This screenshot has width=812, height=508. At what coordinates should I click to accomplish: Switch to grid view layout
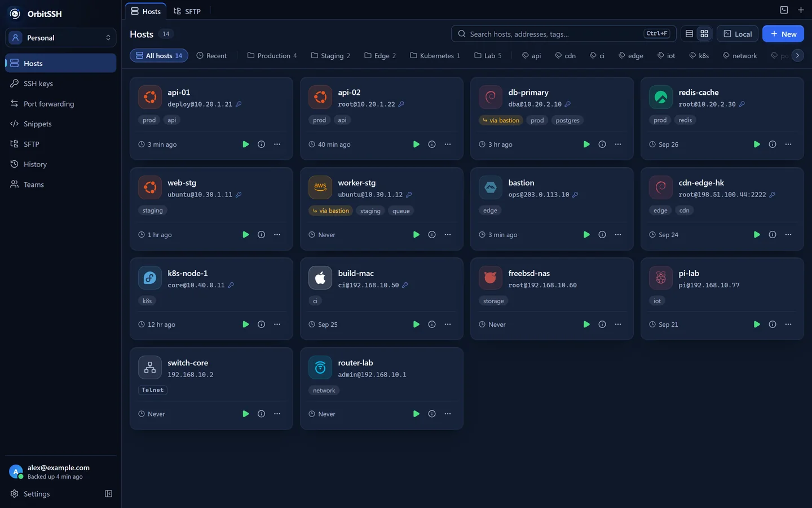tap(704, 34)
